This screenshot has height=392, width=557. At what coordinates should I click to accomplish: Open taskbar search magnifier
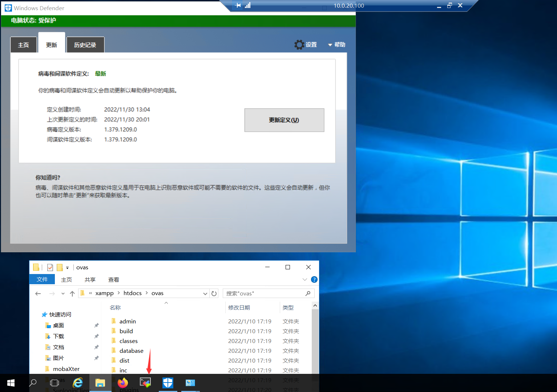pyautogui.click(x=33, y=383)
